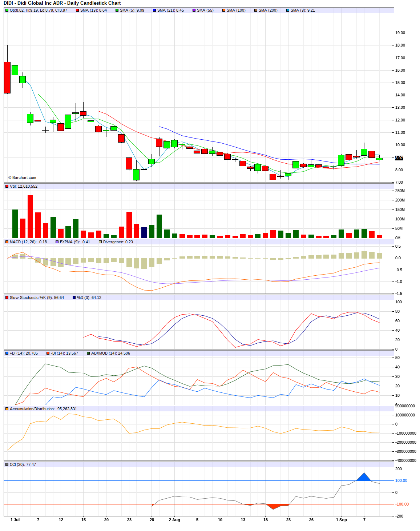The height and width of the screenshot is (531, 420).
Task: Select the 'SMA (3): 9.21' legend label
Action: point(303,10)
